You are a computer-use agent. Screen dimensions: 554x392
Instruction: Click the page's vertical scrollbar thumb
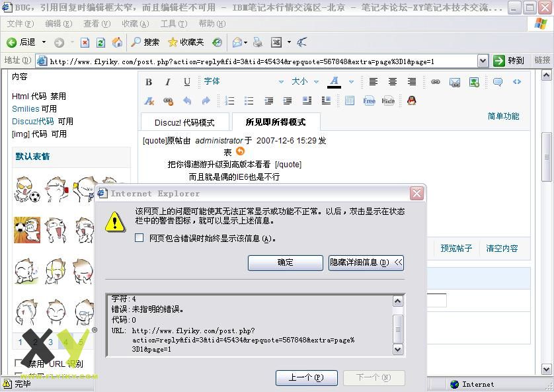point(546,157)
